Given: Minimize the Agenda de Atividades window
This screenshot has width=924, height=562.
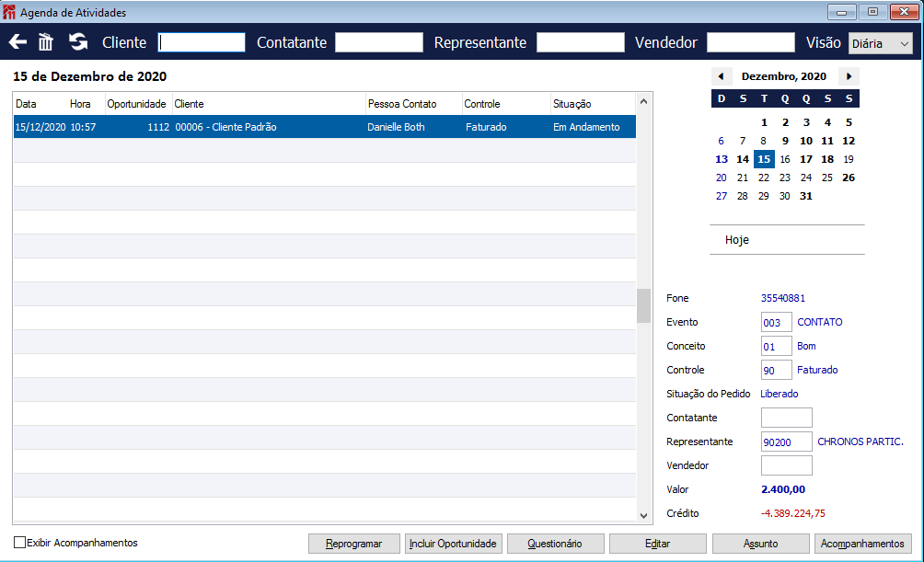Looking at the screenshot, I should 842,12.
